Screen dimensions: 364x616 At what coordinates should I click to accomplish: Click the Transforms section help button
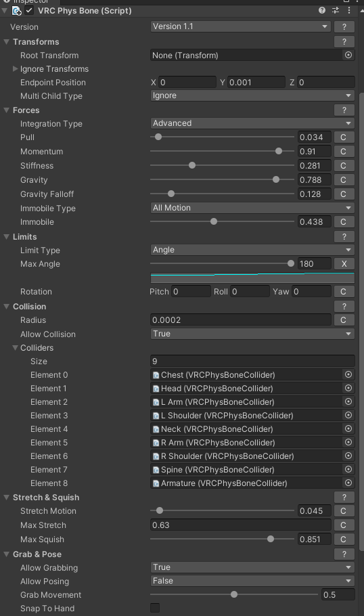[344, 42]
